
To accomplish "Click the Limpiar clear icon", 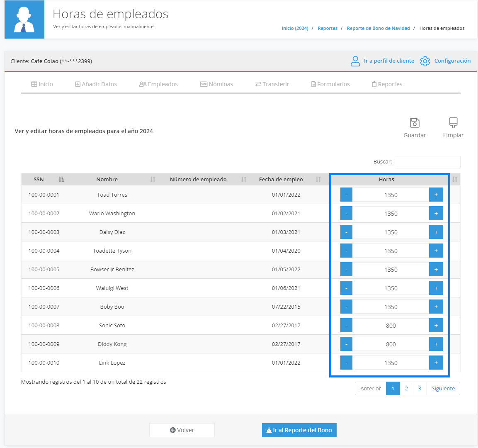I will tap(453, 123).
